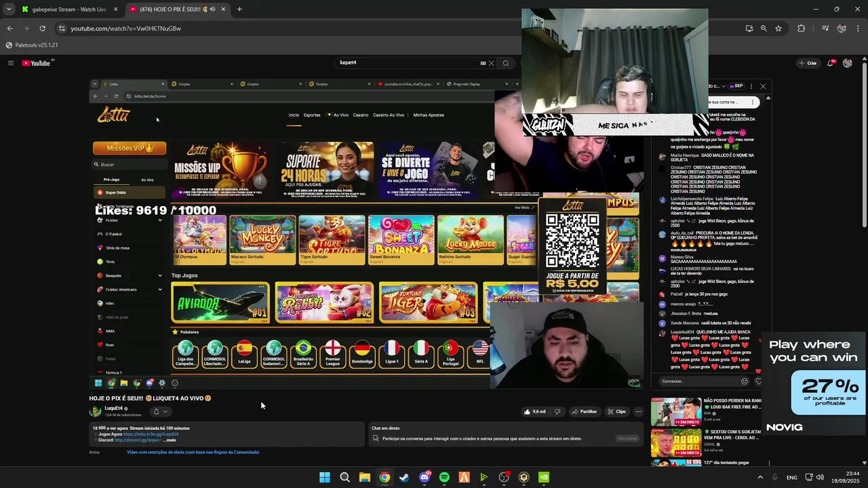Show hidden system tray icons chevron

coord(759,477)
